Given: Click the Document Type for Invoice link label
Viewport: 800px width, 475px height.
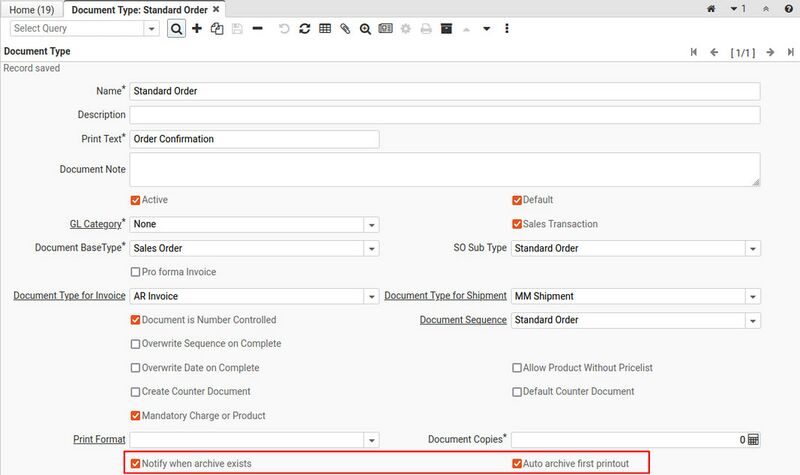Looking at the screenshot, I should click(x=69, y=296).
